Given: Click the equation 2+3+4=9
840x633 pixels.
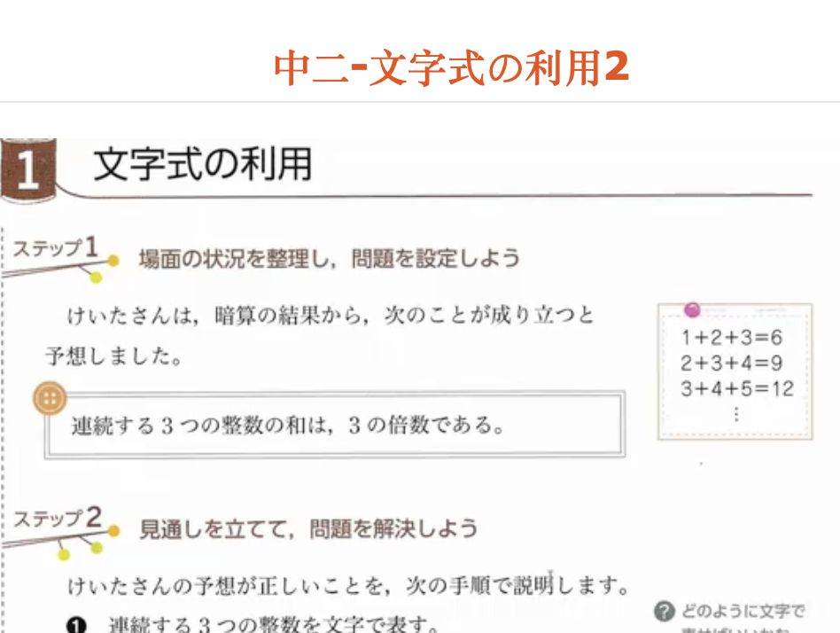Looking at the screenshot, I should pos(732,363).
